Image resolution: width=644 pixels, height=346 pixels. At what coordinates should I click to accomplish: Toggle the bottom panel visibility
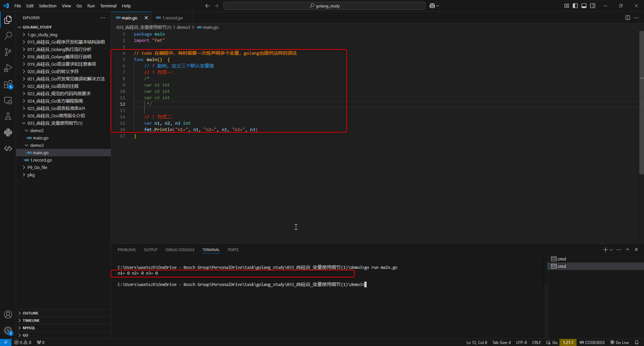(584, 6)
